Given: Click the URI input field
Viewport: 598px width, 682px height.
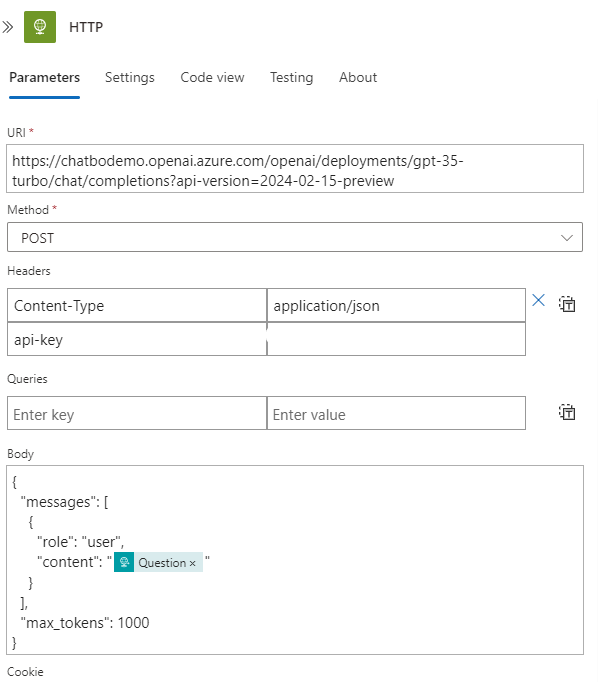Looking at the screenshot, I should click(x=295, y=169).
